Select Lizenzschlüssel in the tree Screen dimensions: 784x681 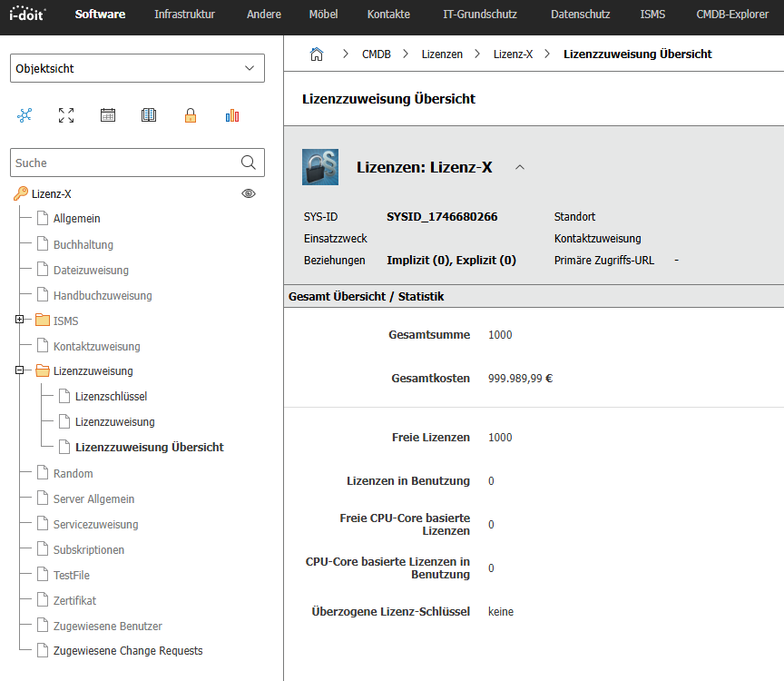(x=111, y=397)
